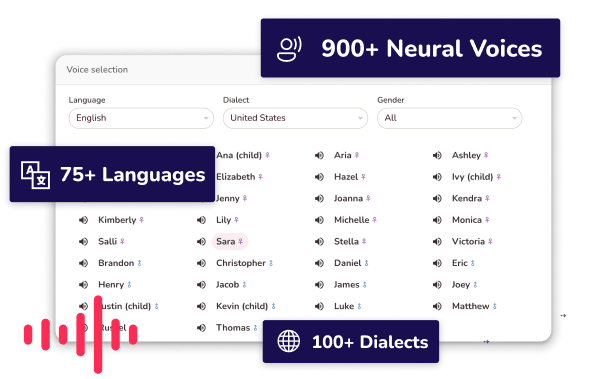Choose the Daniel voice name
The width and height of the screenshot is (598, 379).
[x=347, y=263]
